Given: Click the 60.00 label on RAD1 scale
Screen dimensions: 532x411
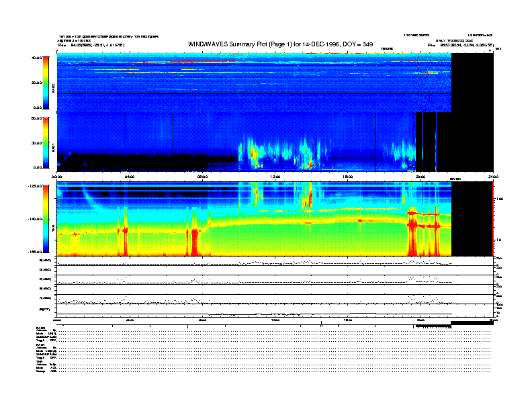Looking at the screenshot, I should pos(37,118).
